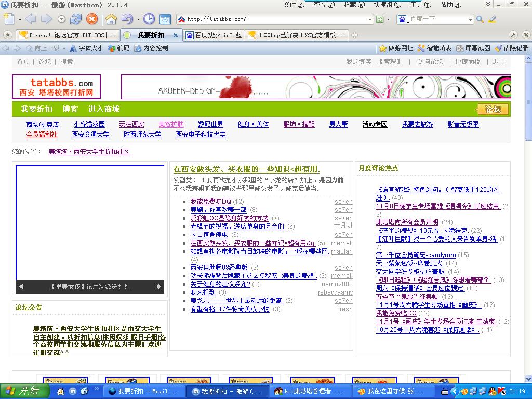
Task: Click the yellow 论坛 button
Action: pos(493,109)
